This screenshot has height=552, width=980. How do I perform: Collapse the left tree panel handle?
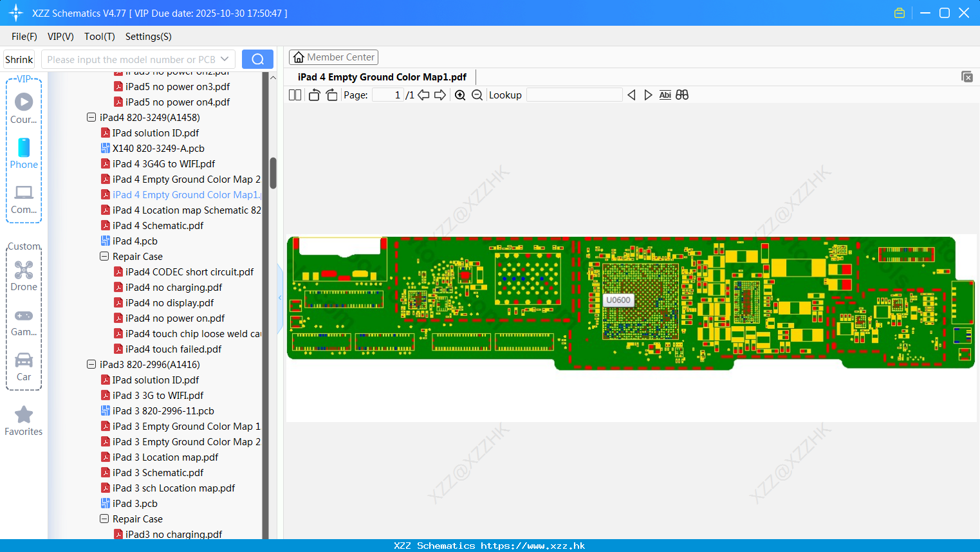pos(280,298)
